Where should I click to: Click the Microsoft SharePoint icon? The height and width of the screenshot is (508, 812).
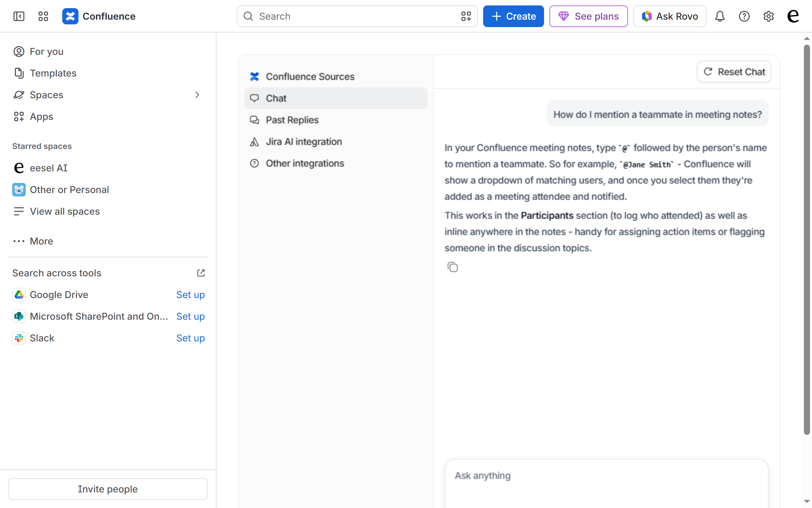click(19, 316)
